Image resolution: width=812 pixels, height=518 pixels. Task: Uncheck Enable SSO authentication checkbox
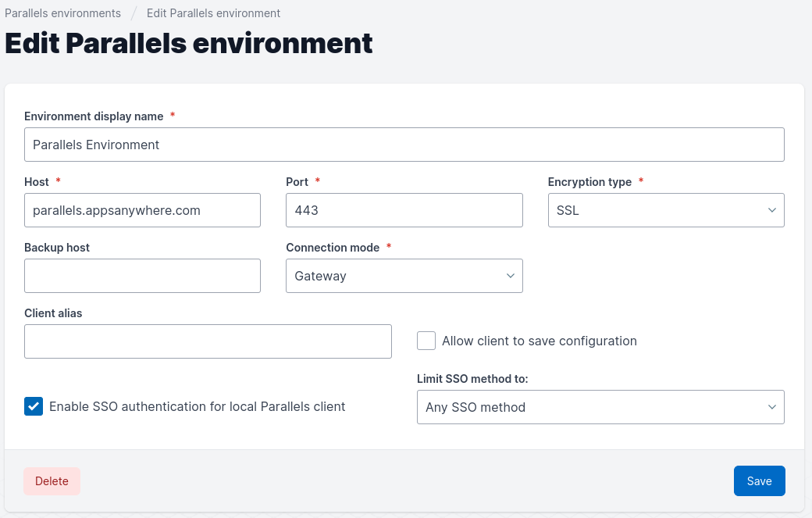(x=34, y=406)
